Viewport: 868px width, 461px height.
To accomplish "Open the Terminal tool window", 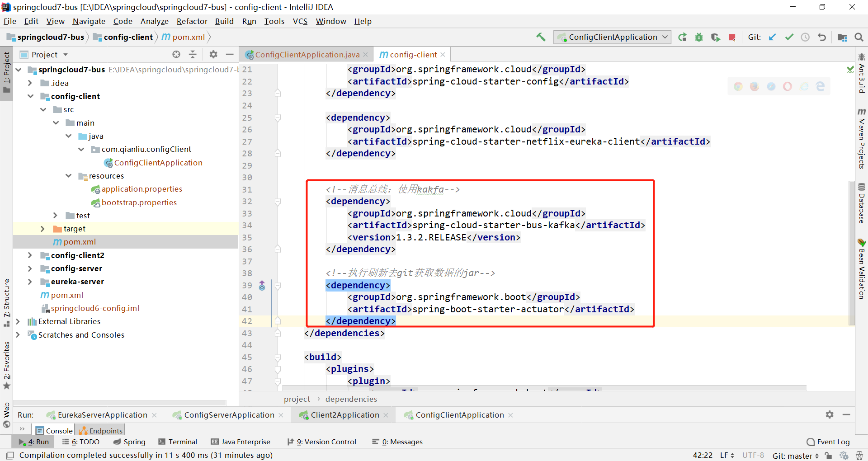I will 178,442.
